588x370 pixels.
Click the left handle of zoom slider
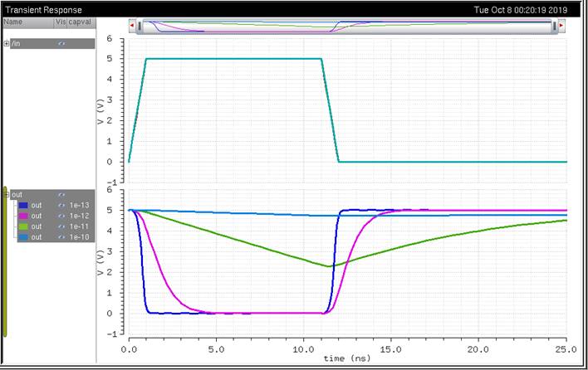point(140,27)
